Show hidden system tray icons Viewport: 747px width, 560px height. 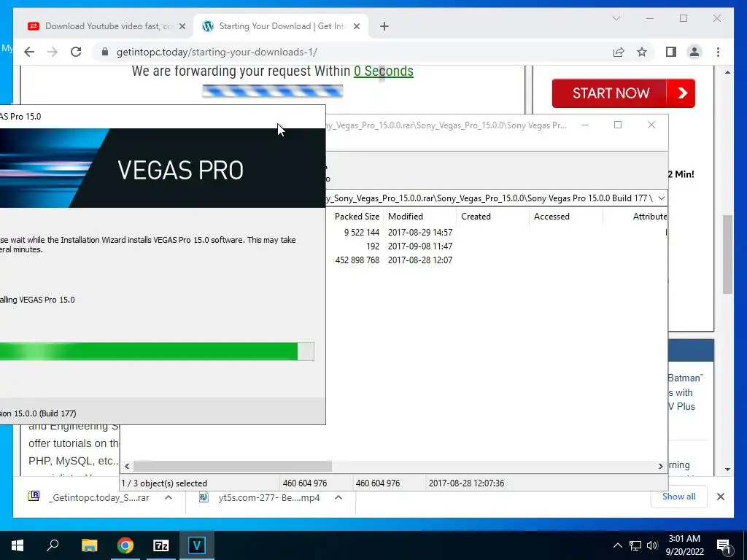(x=617, y=545)
